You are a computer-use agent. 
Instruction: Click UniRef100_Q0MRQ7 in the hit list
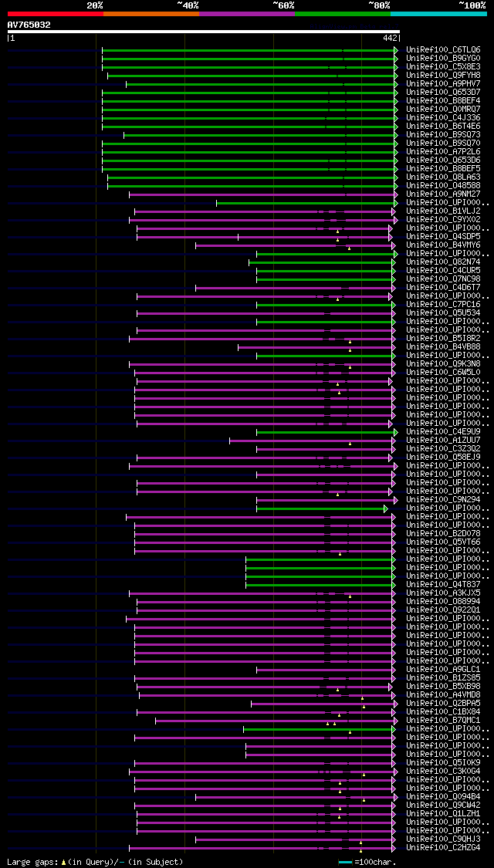tap(443, 109)
